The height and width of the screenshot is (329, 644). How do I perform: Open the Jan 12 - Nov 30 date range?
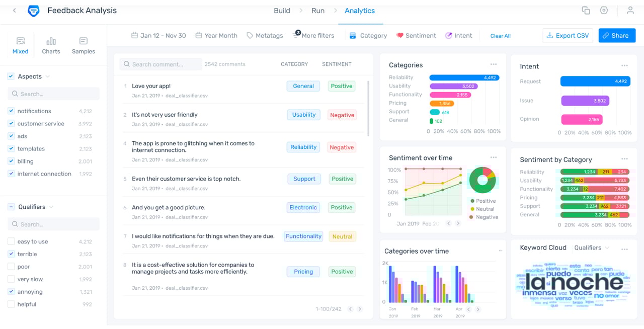(158, 36)
